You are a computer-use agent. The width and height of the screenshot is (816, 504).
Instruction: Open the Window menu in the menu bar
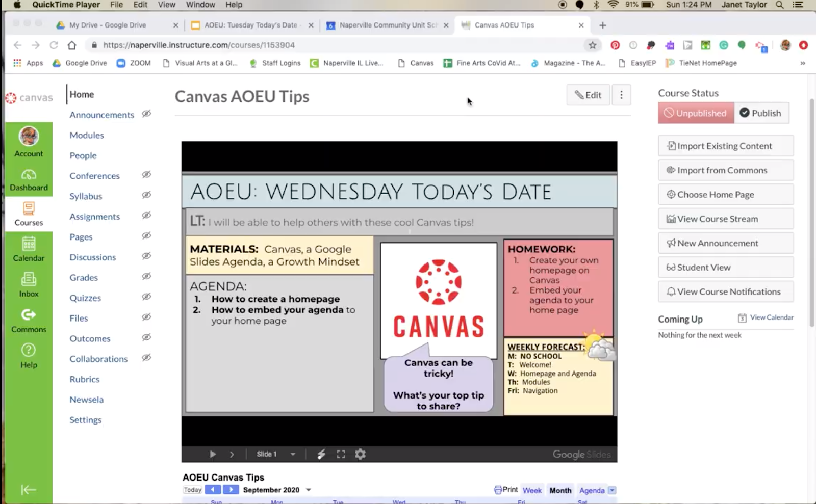tap(200, 5)
